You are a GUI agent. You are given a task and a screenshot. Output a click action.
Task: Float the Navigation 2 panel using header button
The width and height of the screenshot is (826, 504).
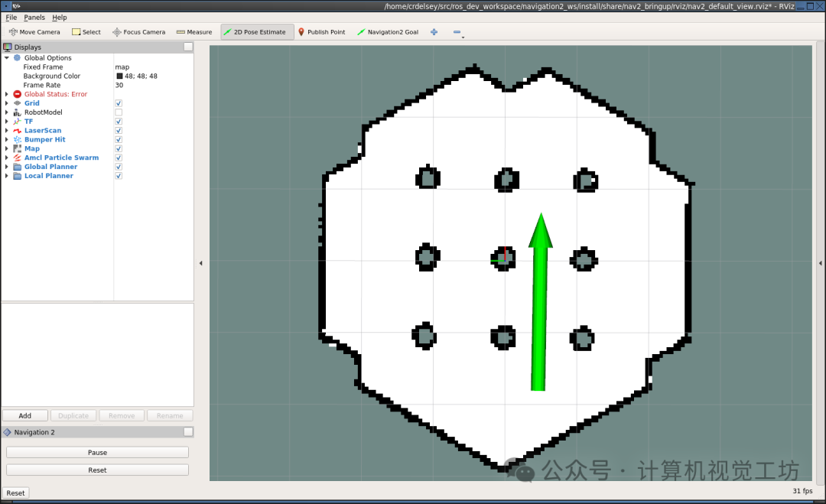pyautogui.click(x=188, y=432)
